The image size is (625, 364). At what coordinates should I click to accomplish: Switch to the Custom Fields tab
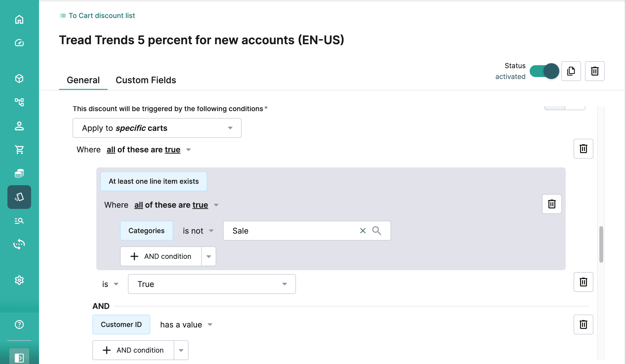click(x=146, y=80)
